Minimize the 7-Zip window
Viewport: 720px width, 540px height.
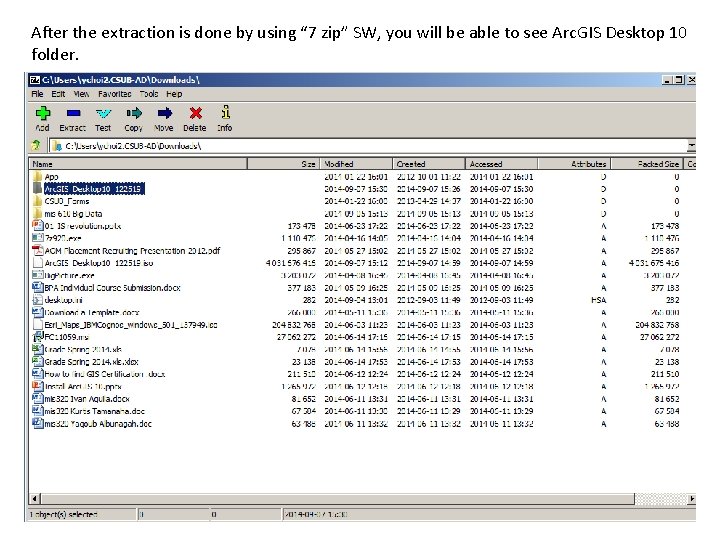(667, 80)
